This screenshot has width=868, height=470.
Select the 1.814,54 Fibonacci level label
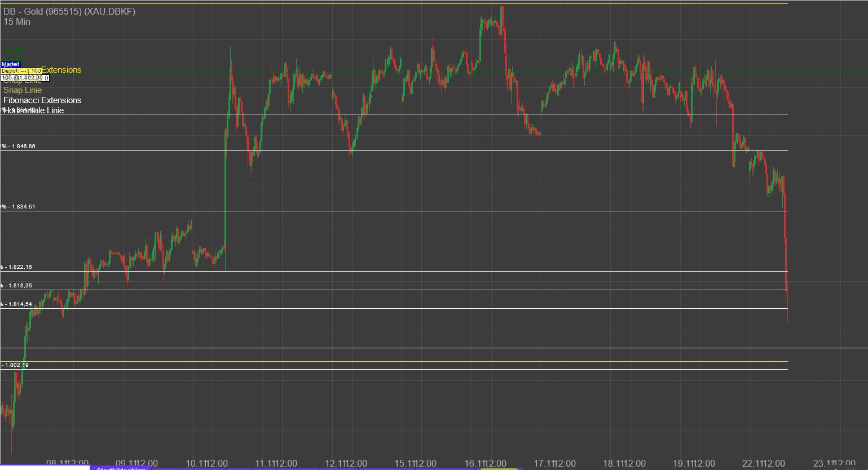[x=16, y=304]
